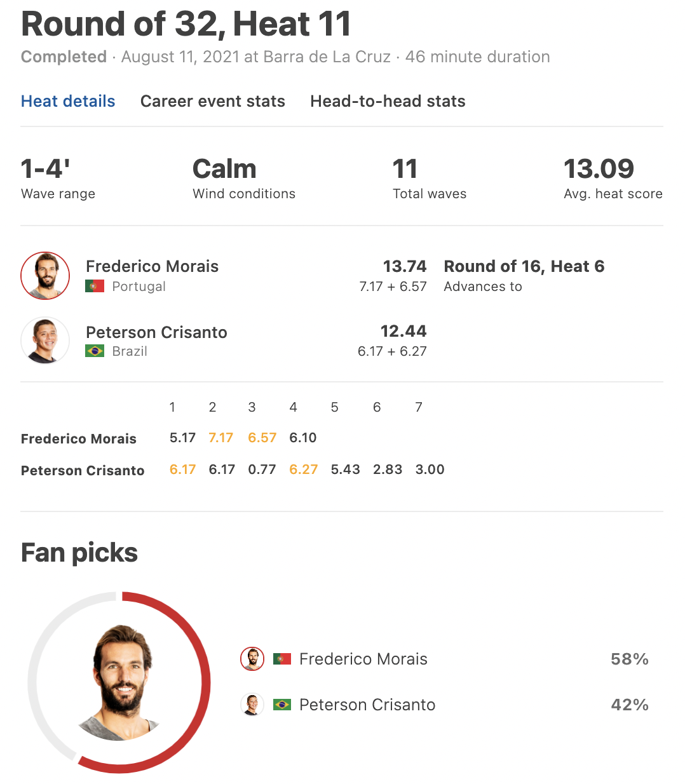Screen dimensions: 685x784
Task: Open Peterson Crisanto name link in results
Action: point(156,332)
